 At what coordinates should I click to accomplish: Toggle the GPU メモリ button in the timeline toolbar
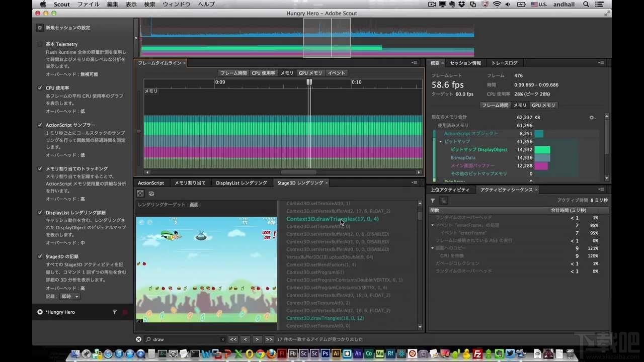pos(310,73)
